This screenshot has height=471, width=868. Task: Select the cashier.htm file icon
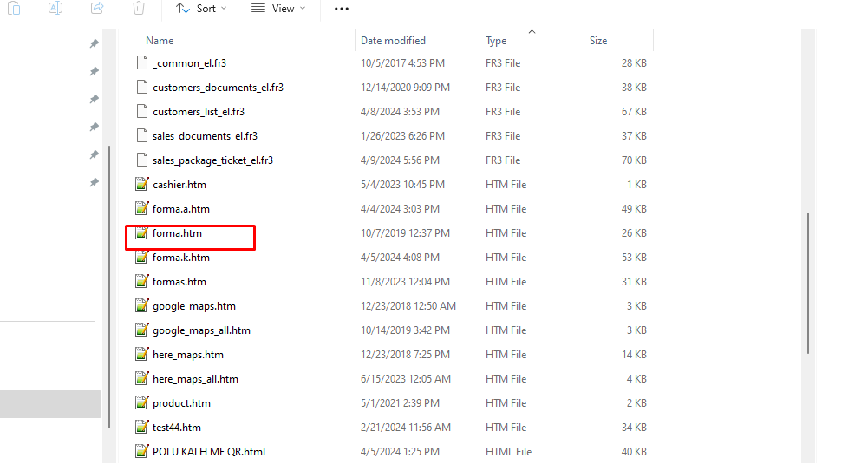pos(141,184)
